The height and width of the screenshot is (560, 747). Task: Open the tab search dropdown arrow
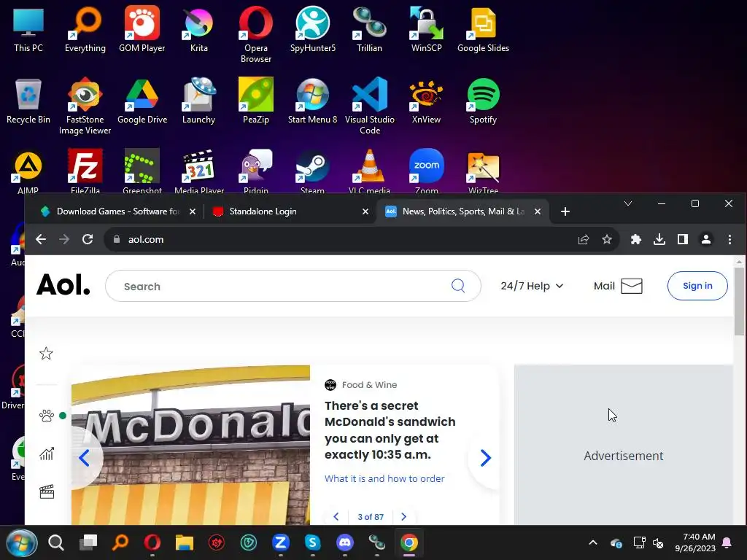coord(628,204)
